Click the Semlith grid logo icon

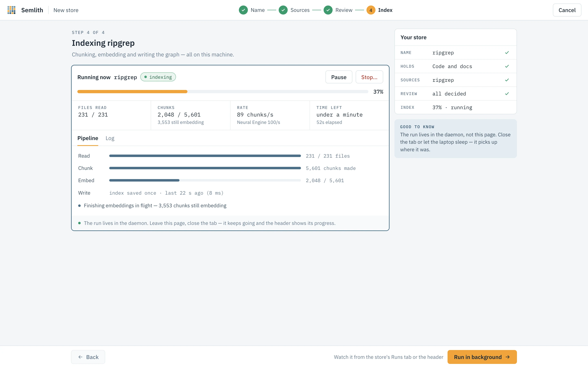11,10
